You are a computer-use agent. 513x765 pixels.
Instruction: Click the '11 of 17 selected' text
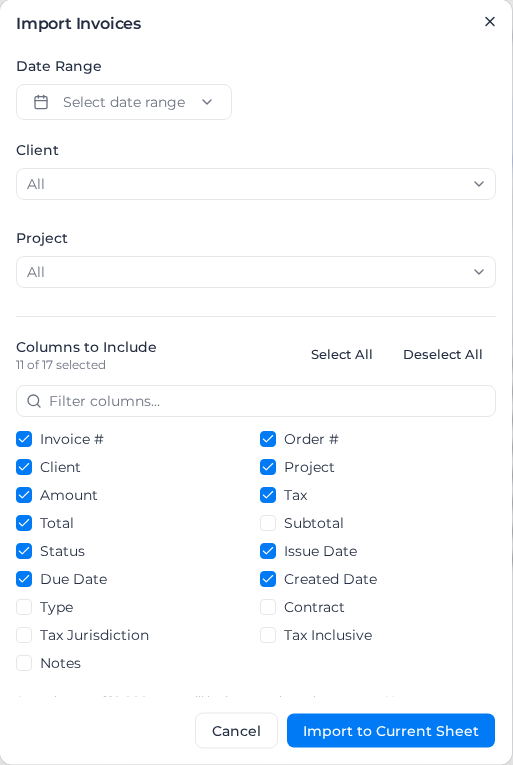click(61, 365)
